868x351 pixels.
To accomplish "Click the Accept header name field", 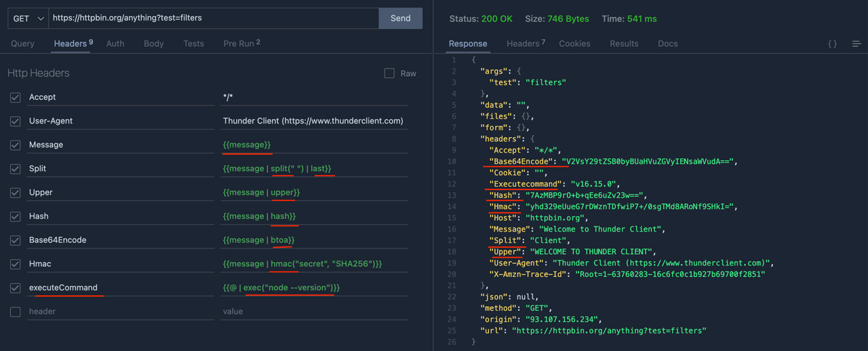I will pos(121,97).
